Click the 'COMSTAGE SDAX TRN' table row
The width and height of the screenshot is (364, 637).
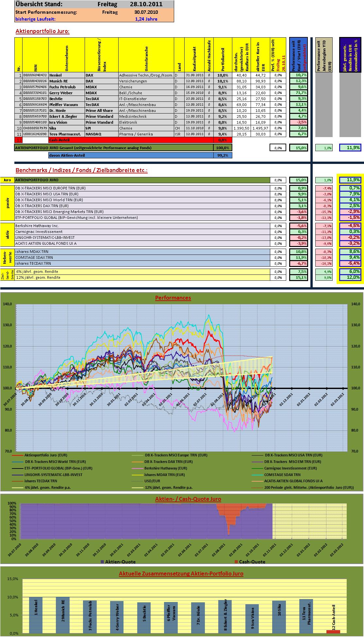(x=142, y=257)
